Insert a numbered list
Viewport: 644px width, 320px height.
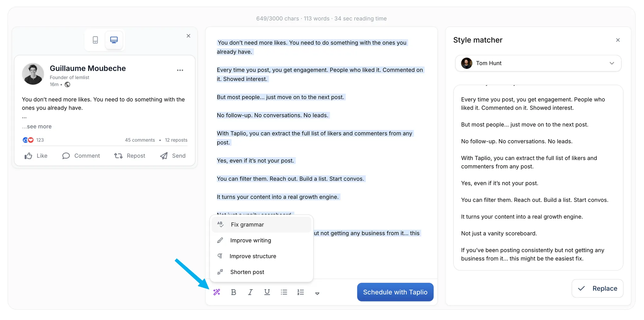tap(301, 292)
